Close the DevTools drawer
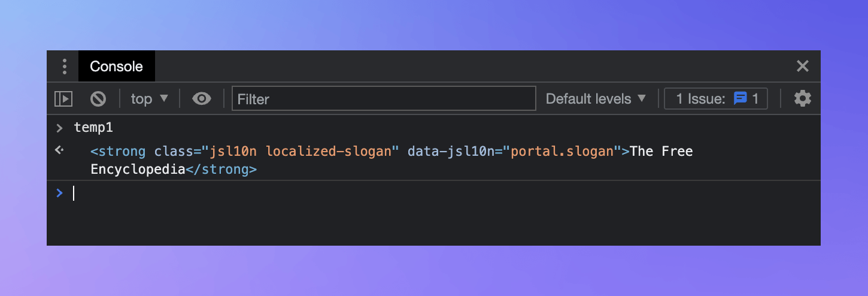The height and width of the screenshot is (296, 868). coord(802,67)
